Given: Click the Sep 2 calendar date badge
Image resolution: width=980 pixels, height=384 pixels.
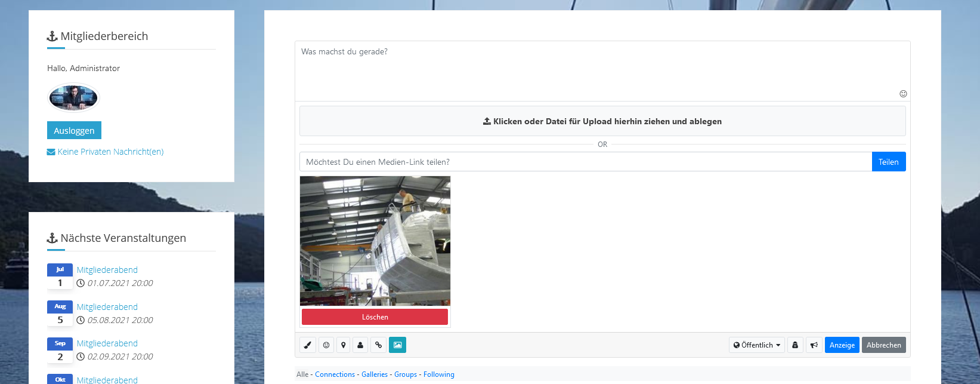Looking at the screenshot, I should pyautogui.click(x=60, y=350).
